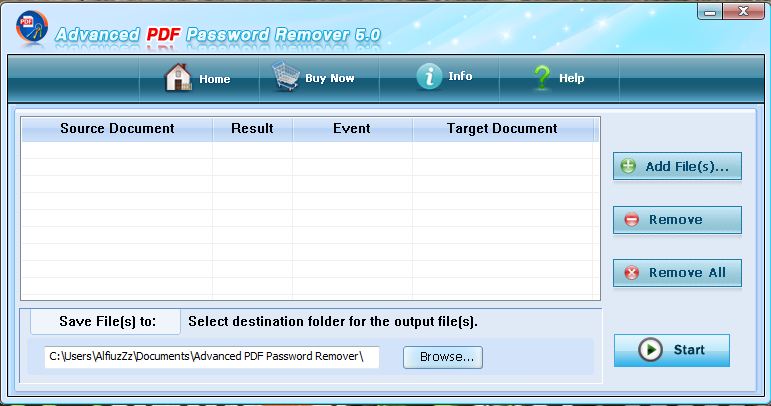Click the green plus icon on Add File(s)

[x=628, y=166]
